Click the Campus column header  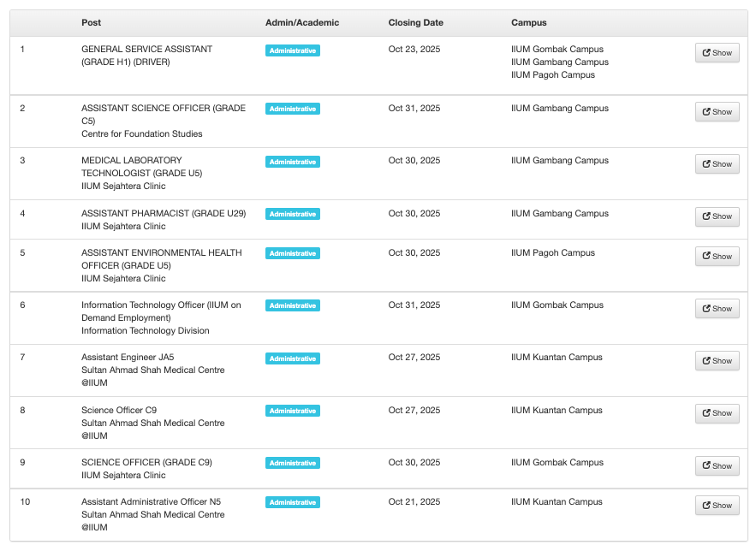tap(528, 22)
